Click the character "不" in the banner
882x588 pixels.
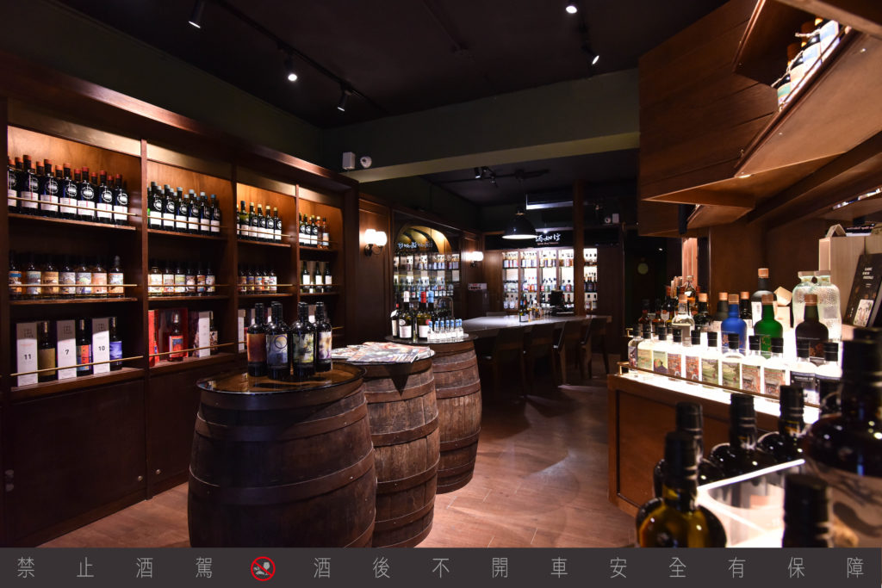(440, 567)
